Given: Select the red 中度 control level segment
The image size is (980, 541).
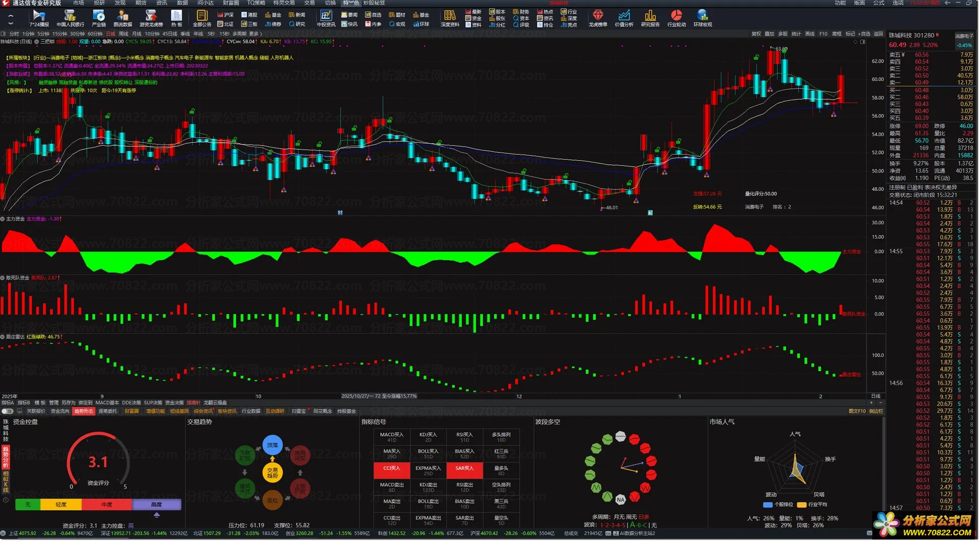Looking at the screenshot, I should click(x=107, y=505).
